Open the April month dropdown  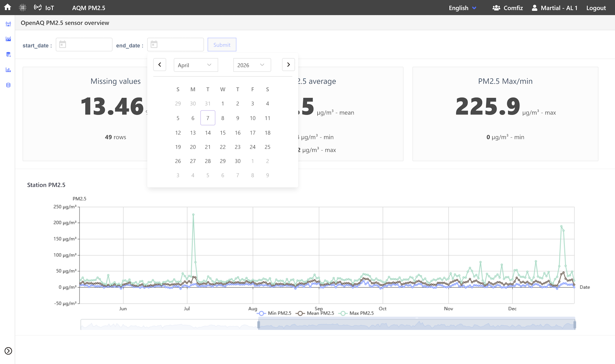[196, 65]
